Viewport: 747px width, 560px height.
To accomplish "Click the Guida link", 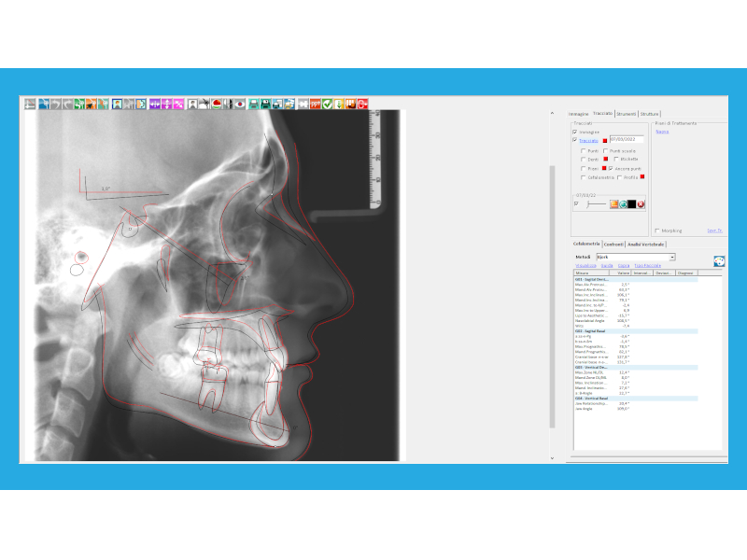I will click(606, 266).
